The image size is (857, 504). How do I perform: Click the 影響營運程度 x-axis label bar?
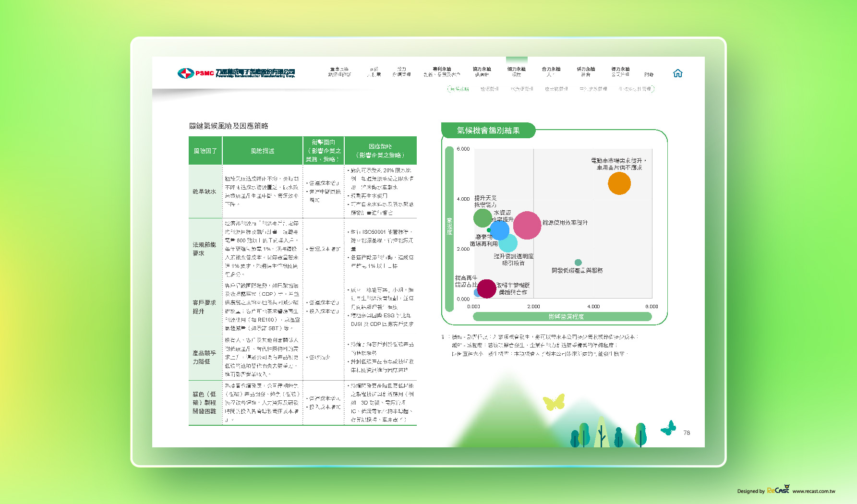(x=562, y=317)
